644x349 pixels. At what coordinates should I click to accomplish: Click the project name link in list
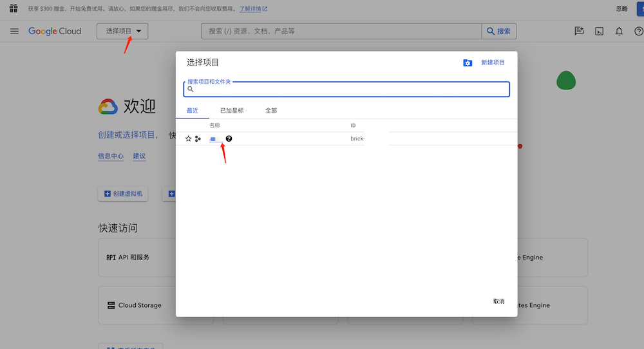pyautogui.click(x=213, y=138)
